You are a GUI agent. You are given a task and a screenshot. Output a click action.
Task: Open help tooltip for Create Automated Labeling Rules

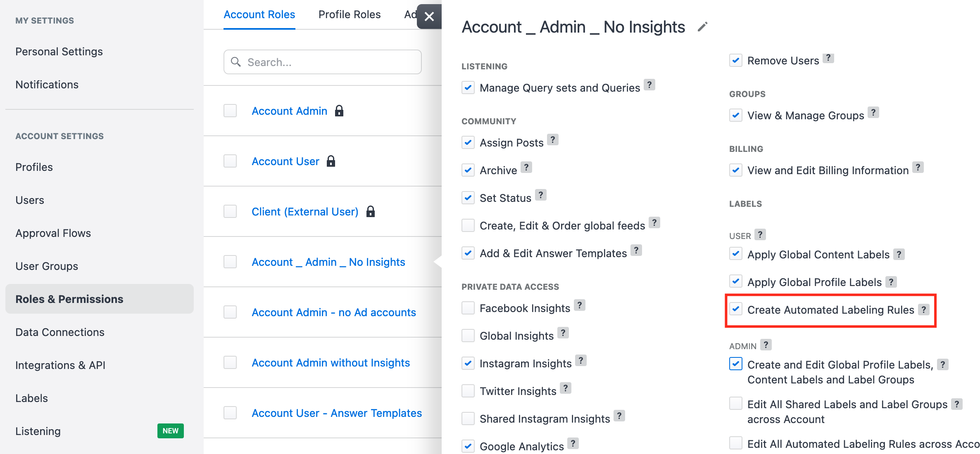pos(924,309)
